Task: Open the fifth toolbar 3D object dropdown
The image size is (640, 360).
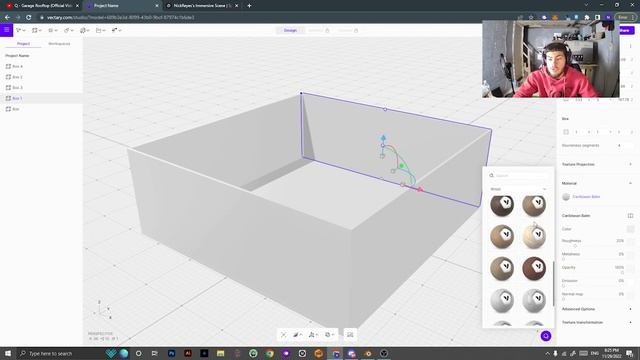Action: pyautogui.click(x=85, y=30)
